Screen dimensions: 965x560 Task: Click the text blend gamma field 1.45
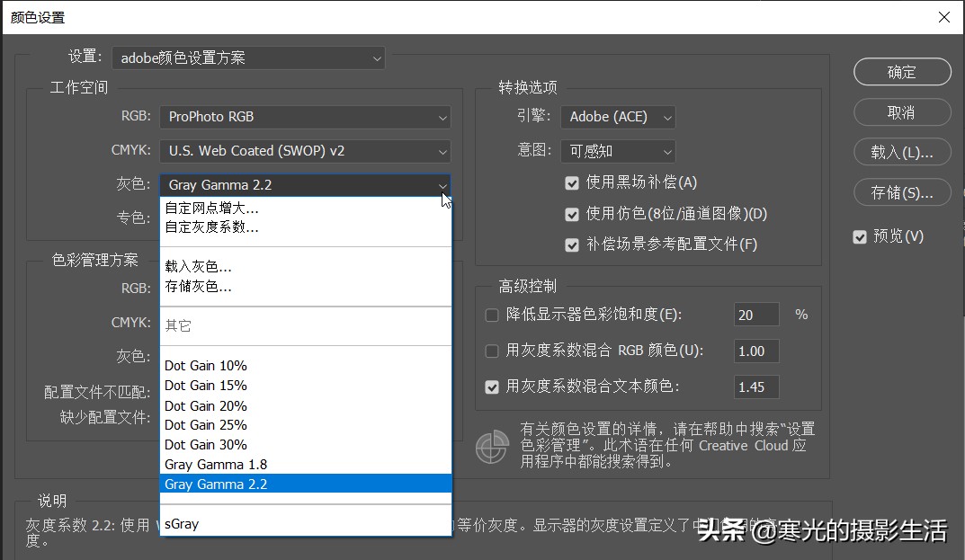[x=756, y=387]
